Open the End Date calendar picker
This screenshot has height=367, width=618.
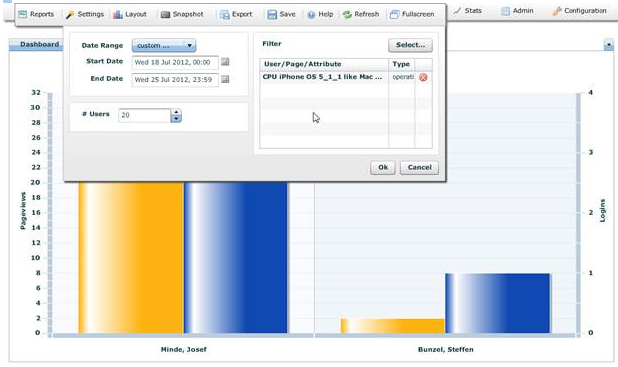point(225,79)
